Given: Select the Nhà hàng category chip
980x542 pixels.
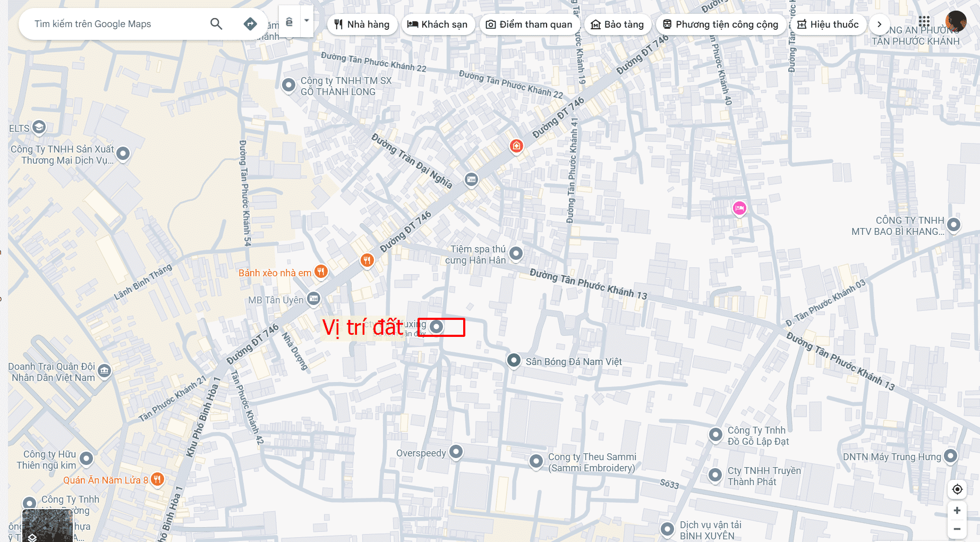Looking at the screenshot, I should click(362, 24).
